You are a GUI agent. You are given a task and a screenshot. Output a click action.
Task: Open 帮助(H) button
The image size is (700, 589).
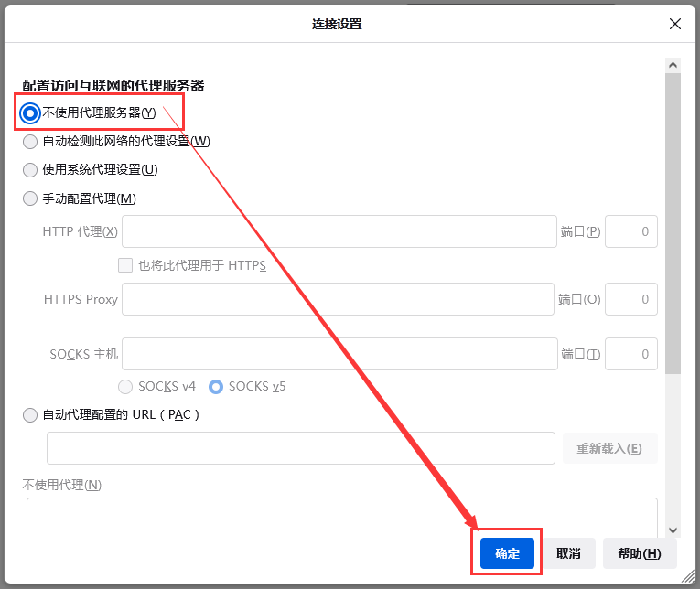tap(640, 553)
